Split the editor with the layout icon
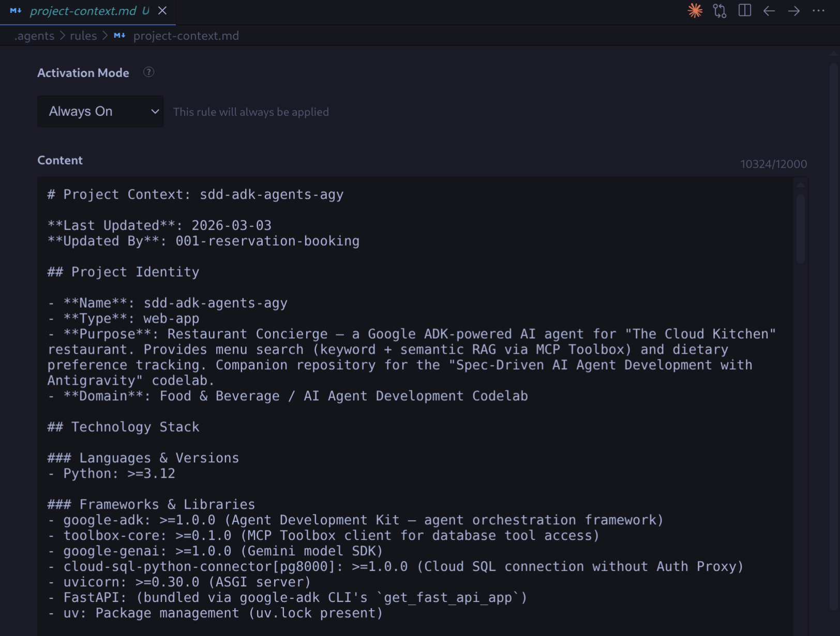 [x=744, y=11]
